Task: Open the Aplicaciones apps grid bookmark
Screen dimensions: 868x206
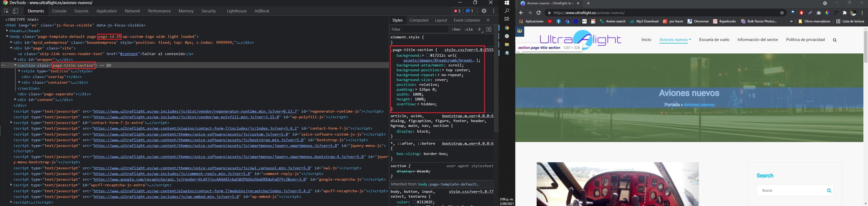Action: [532, 22]
